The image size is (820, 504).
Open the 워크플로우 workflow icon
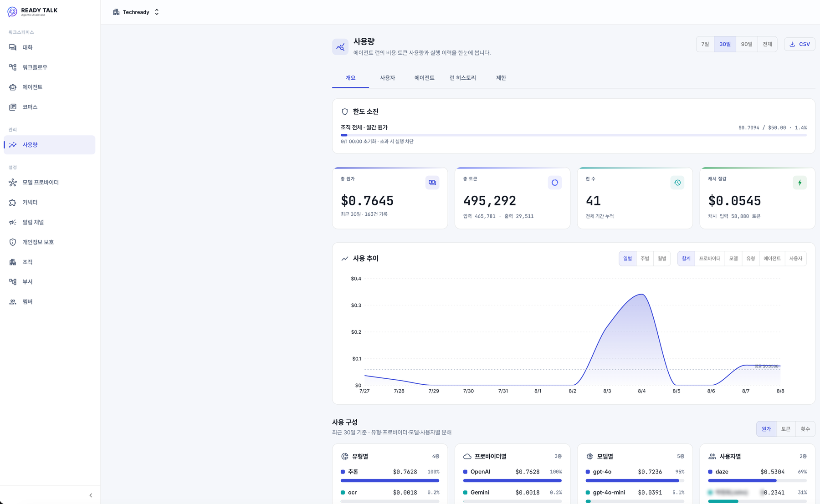point(13,67)
